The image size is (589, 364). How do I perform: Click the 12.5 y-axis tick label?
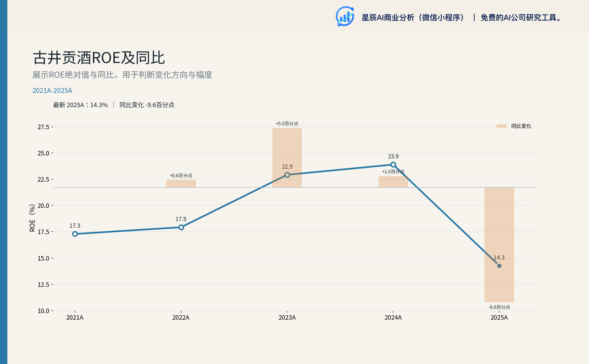(x=43, y=285)
